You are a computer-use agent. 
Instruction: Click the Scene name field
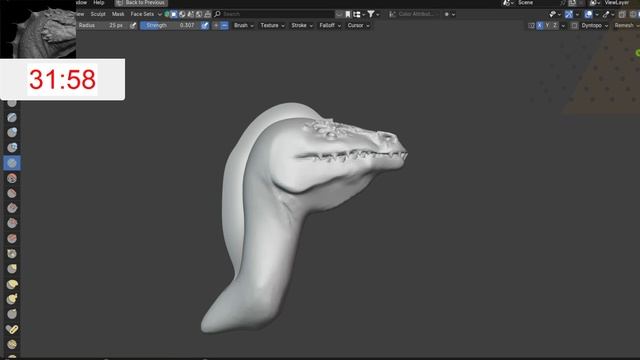(x=537, y=3)
